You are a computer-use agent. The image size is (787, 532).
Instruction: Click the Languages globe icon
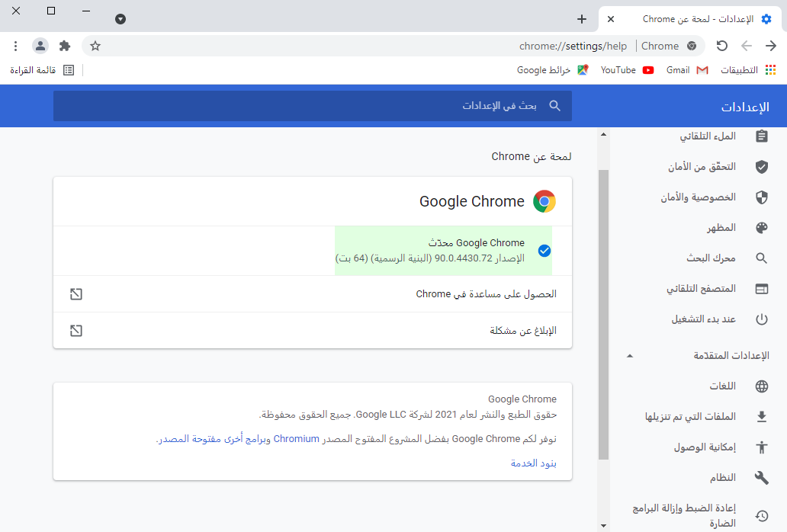point(761,386)
